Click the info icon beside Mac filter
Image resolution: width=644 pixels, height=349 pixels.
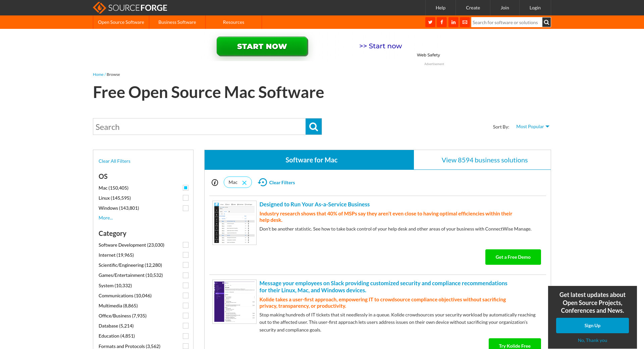click(215, 183)
